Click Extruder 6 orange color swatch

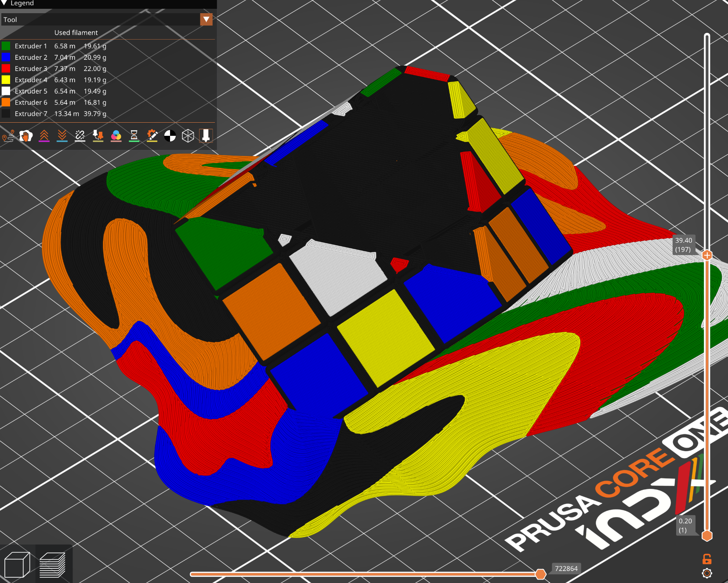[6, 102]
